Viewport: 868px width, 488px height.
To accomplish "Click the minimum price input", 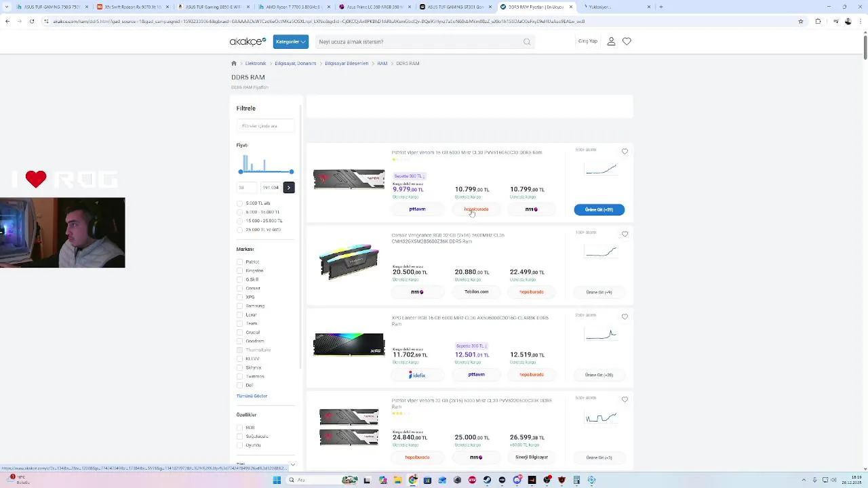I will 246,188.
